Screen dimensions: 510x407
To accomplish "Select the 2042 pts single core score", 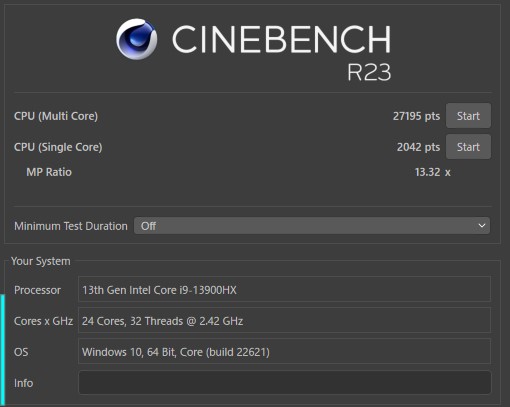I will (x=418, y=147).
